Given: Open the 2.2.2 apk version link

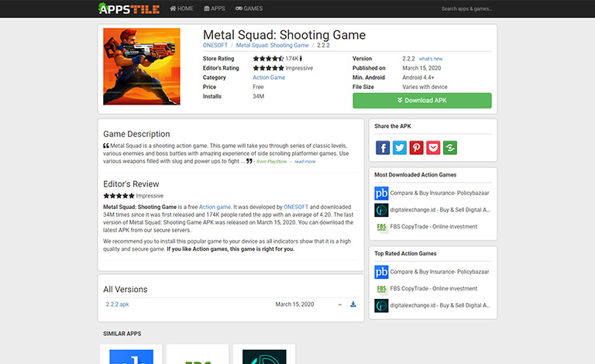Looking at the screenshot, I should tap(117, 304).
